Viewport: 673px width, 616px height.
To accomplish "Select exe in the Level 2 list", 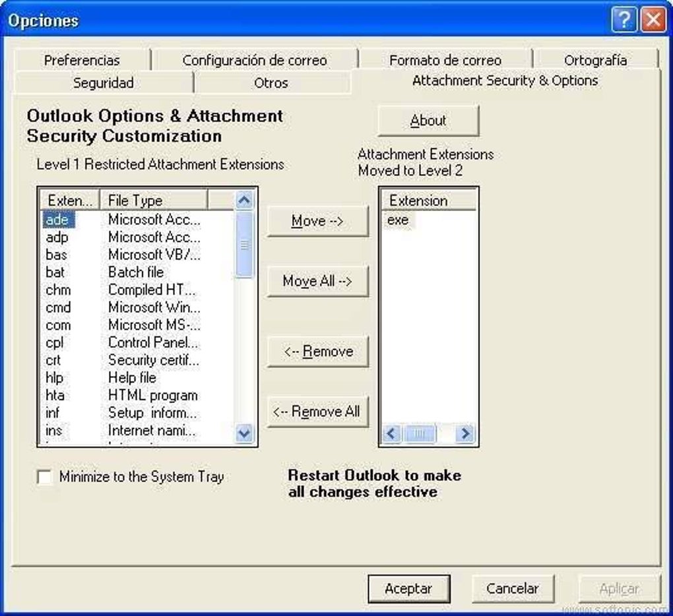I will [x=398, y=220].
